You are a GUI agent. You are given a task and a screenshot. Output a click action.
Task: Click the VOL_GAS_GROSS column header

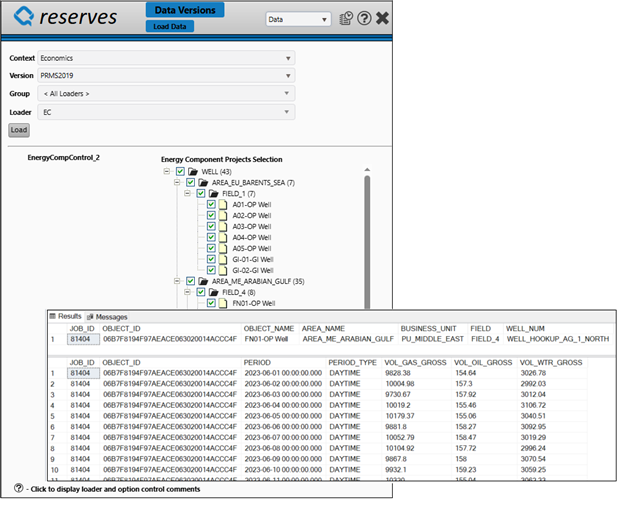coord(415,362)
